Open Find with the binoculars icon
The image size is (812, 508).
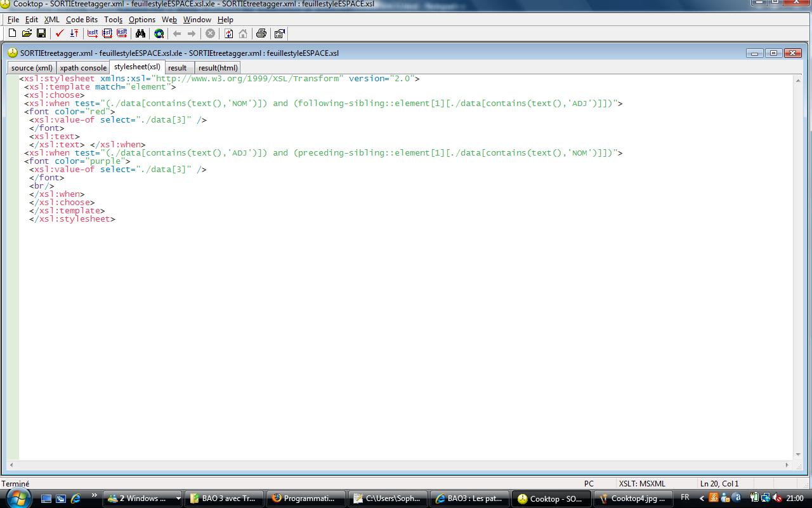tap(140, 33)
